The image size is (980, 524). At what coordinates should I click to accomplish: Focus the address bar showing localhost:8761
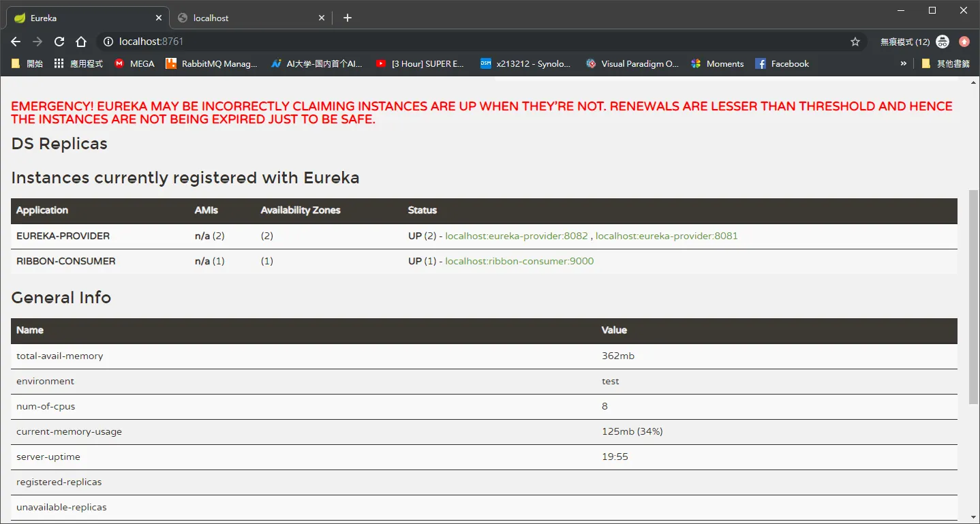[x=477, y=42]
